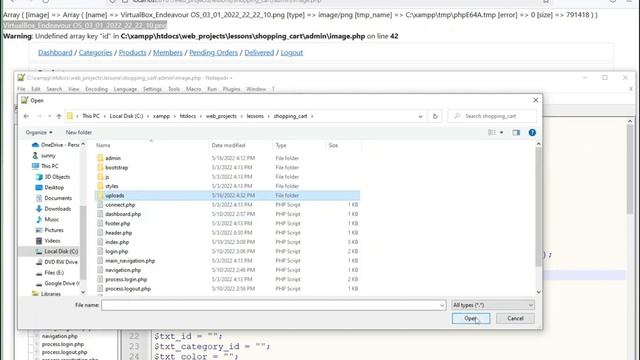The image size is (640, 360).
Task: Go up one folder level in Open dialog
Action: [59, 116]
